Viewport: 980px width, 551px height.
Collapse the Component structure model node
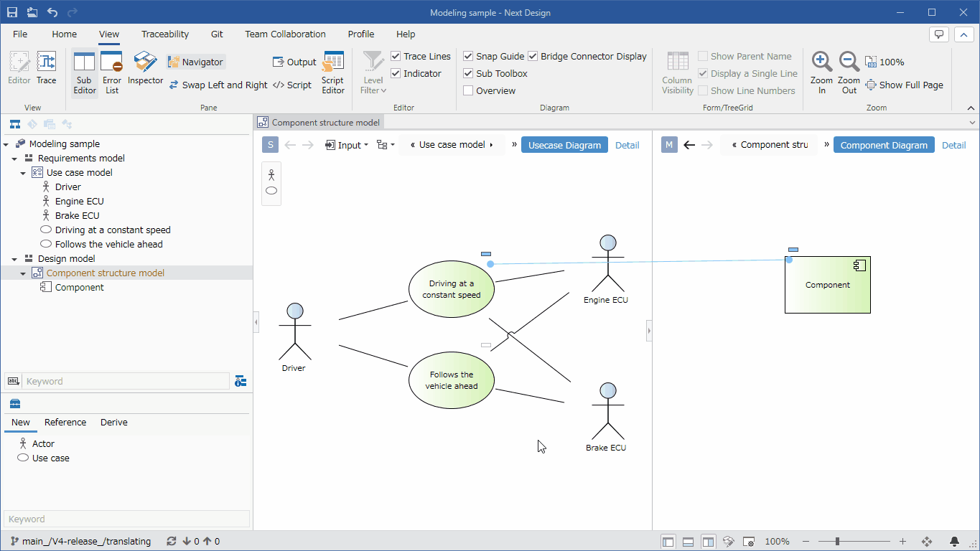point(24,273)
